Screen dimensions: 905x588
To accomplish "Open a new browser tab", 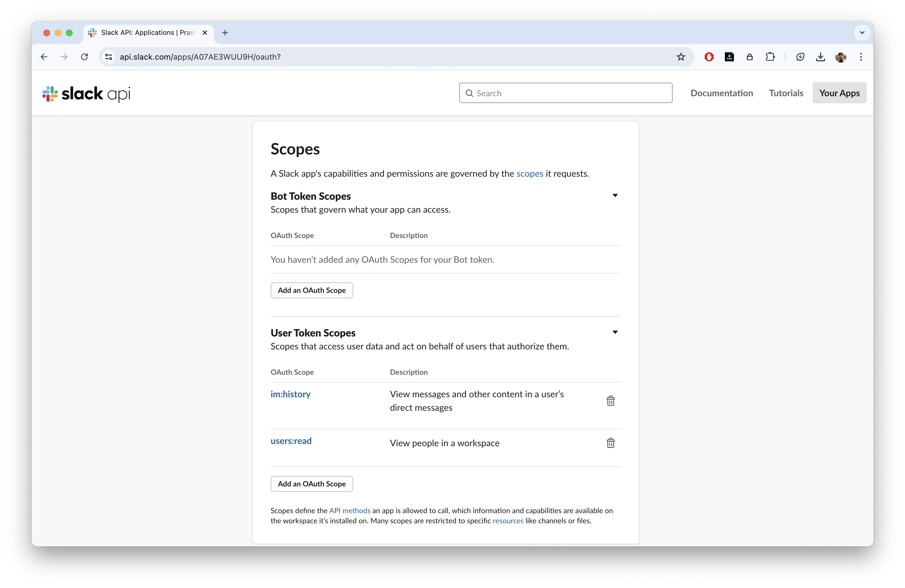I will 225,33.
